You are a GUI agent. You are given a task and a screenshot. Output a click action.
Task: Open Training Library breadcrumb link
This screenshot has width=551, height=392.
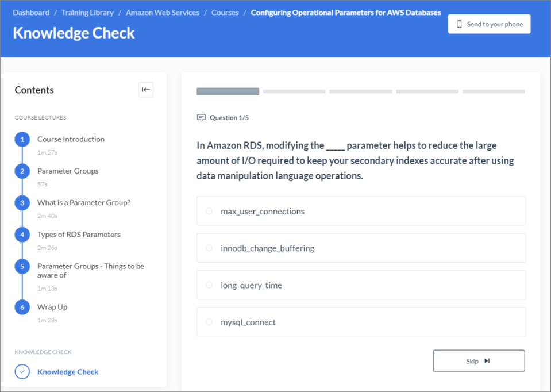click(x=87, y=13)
